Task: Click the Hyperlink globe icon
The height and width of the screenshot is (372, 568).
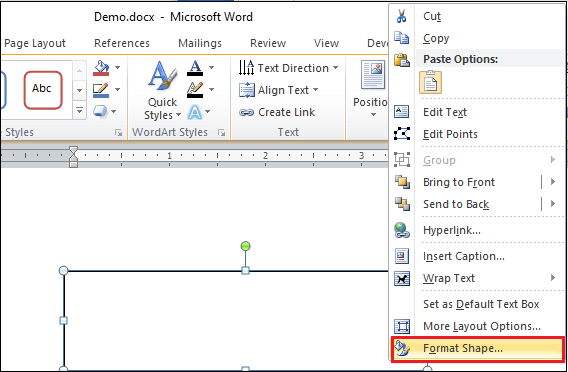Action: tap(402, 230)
